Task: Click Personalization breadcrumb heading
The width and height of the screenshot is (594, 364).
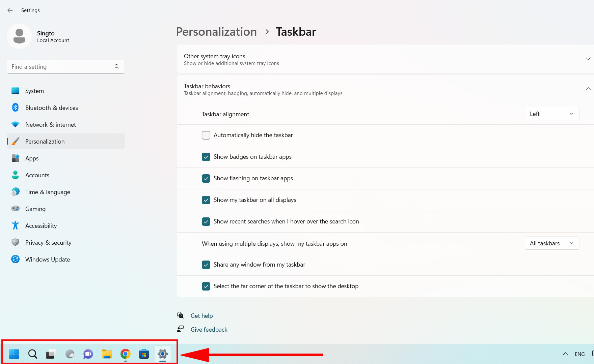Action: (216, 32)
